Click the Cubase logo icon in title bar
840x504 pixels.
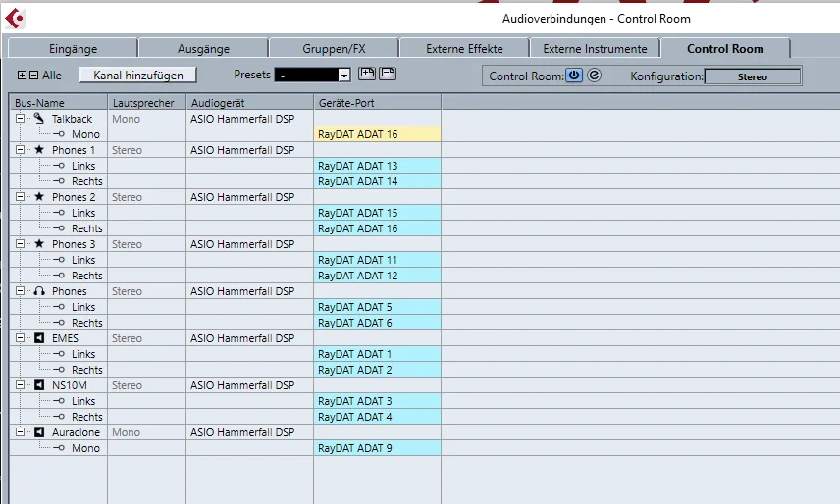[15, 19]
